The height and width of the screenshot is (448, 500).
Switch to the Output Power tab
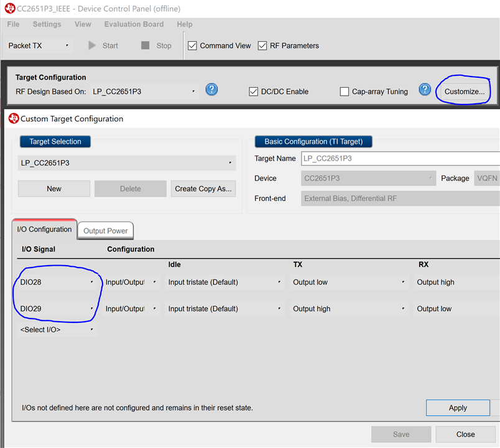106,231
